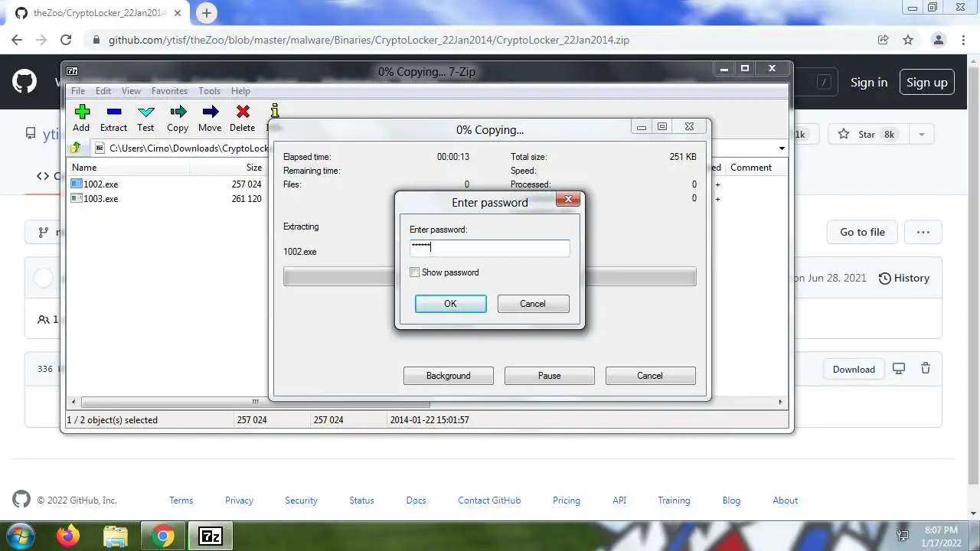Reload the page in Chrome
The width and height of the screenshot is (980, 551).
66,40
